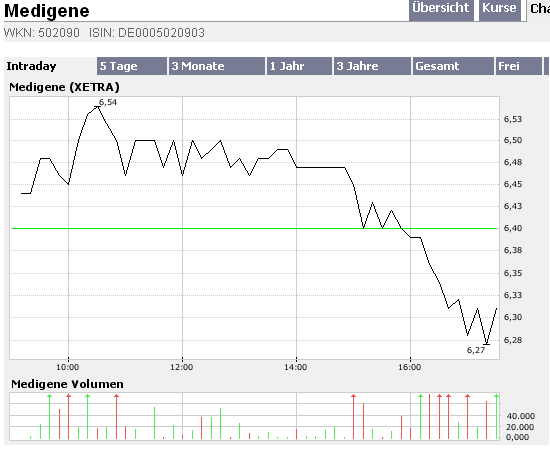Click the 16:00 time axis label
This screenshot has height=449, width=550.
pos(410,367)
